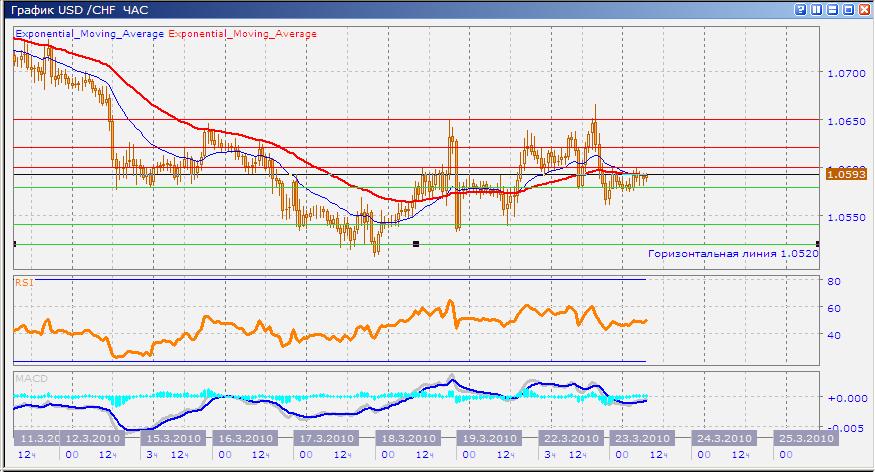
Task: Click the current price tag 1.0593
Action: 845,176
